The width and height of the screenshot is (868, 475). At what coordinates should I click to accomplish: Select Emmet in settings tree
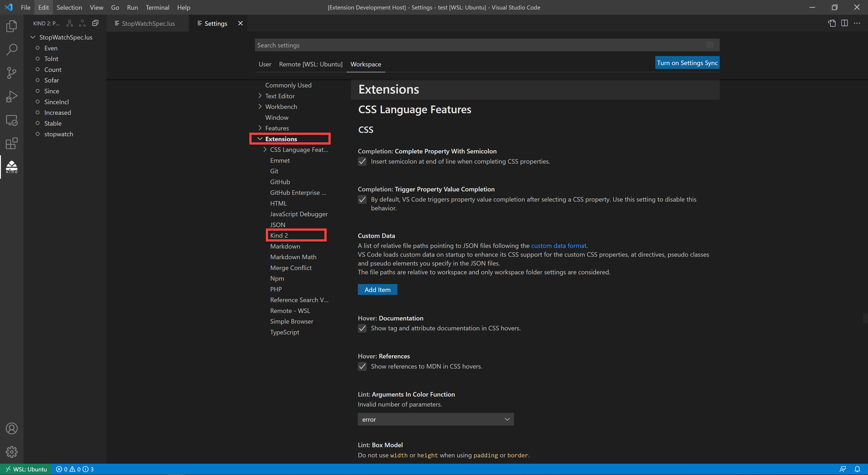(280, 160)
